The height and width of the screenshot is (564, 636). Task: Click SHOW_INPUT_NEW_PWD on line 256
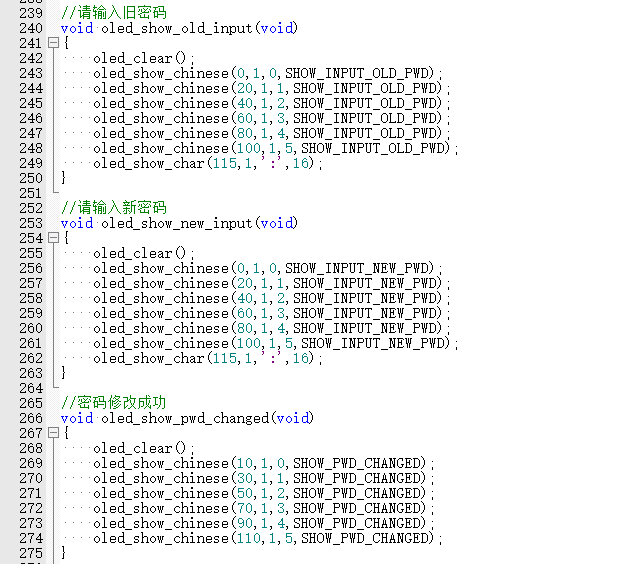(x=357, y=268)
